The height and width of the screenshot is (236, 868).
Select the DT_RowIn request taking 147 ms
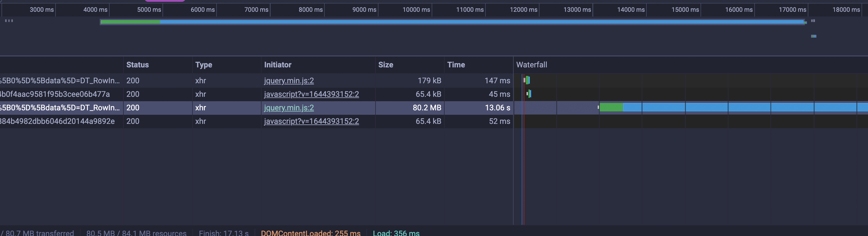[x=60, y=81]
